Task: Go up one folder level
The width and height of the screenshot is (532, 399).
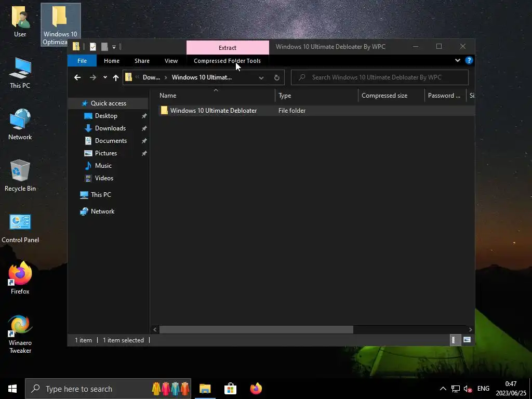Action: point(116,78)
